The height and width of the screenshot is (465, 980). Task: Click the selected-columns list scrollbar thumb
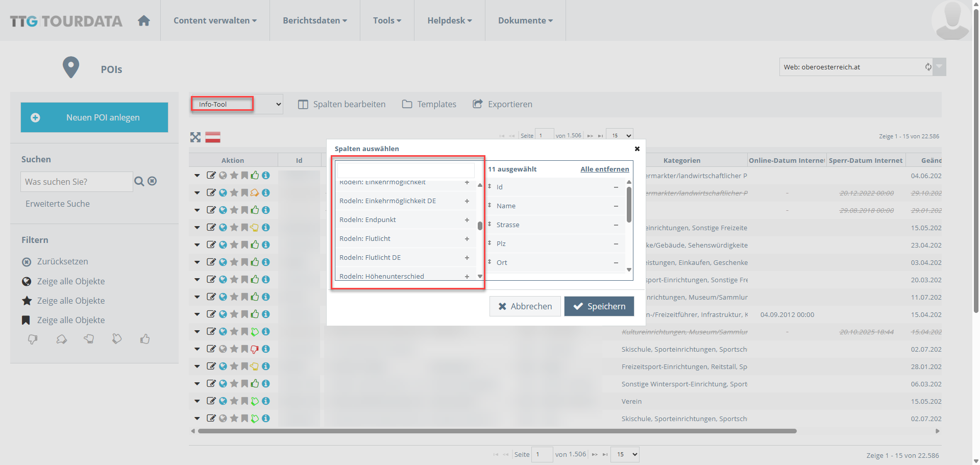point(629,205)
